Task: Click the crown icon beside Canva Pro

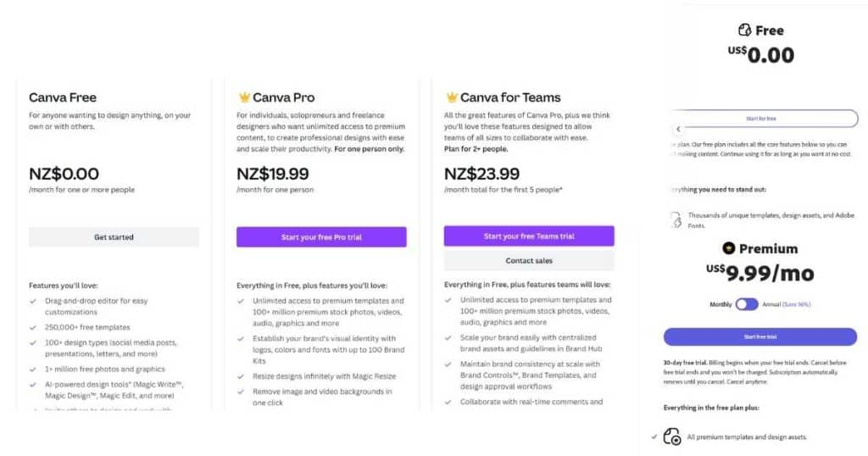Action: pyautogui.click(x=244, y=97)
